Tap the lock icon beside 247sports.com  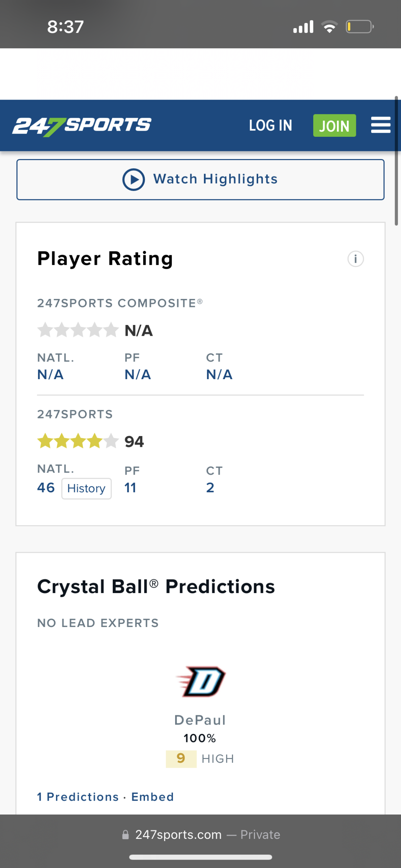(x=126, y=835)
